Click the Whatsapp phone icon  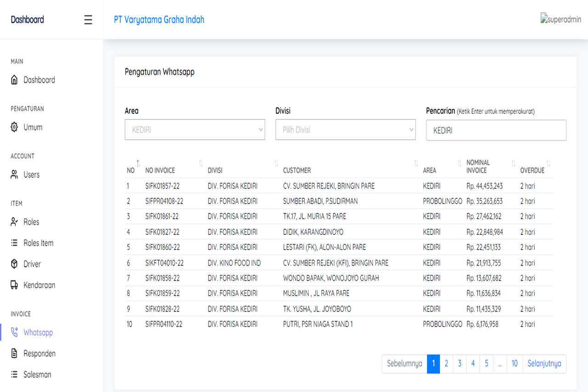coord(14,332)
